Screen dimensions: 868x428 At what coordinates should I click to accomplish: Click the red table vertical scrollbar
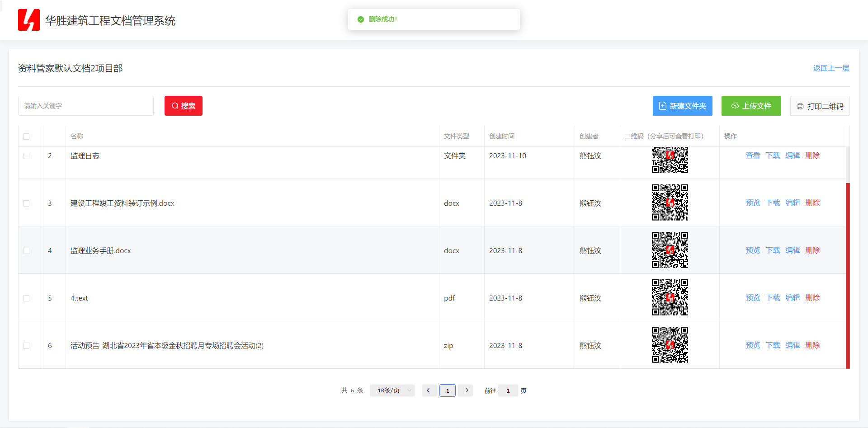848,276
